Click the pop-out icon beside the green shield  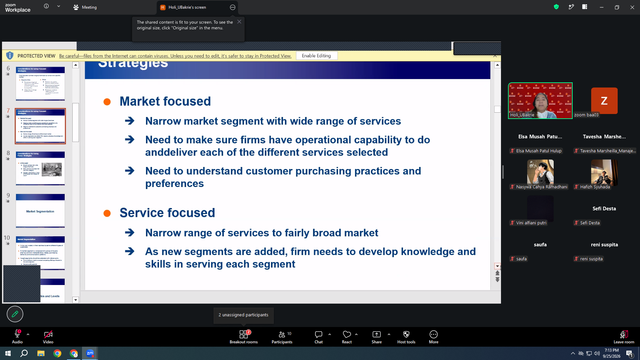tap(571, 7)
